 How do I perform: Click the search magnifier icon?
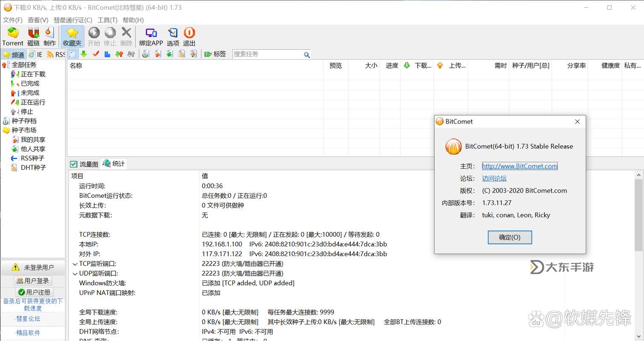pos(306,55)
